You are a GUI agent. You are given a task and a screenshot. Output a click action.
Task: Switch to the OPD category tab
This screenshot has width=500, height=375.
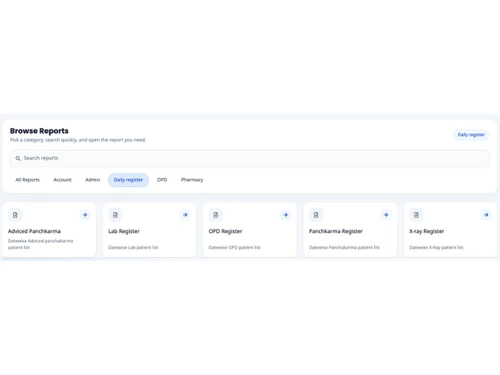click(x=162, y=180)
